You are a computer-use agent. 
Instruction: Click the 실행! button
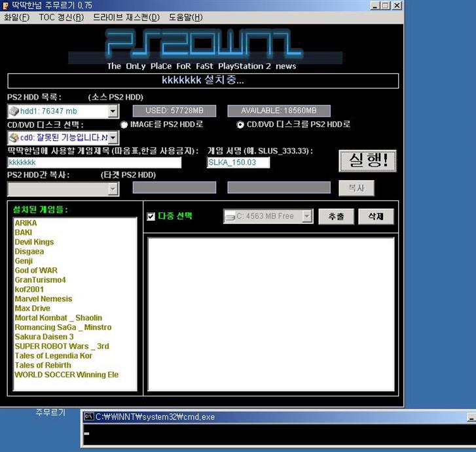coord(367,160)
